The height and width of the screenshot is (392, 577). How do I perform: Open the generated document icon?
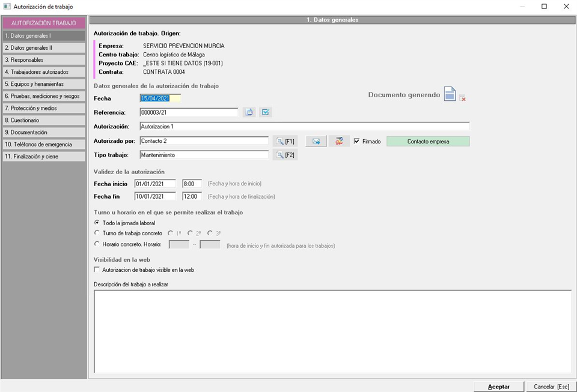tap(450, 94)
